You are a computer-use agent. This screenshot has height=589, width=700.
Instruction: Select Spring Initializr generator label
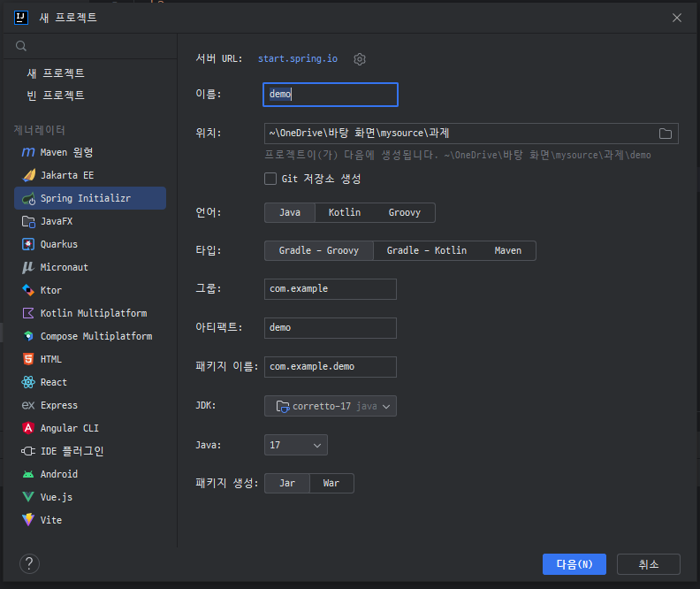(86, 198)
